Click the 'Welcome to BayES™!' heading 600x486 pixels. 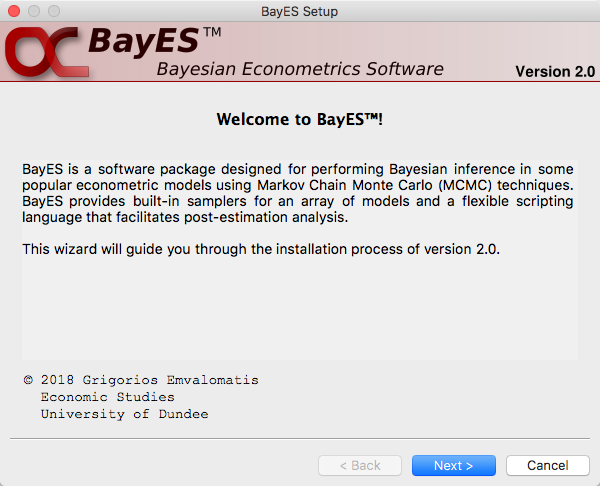[x=300, y=119]
